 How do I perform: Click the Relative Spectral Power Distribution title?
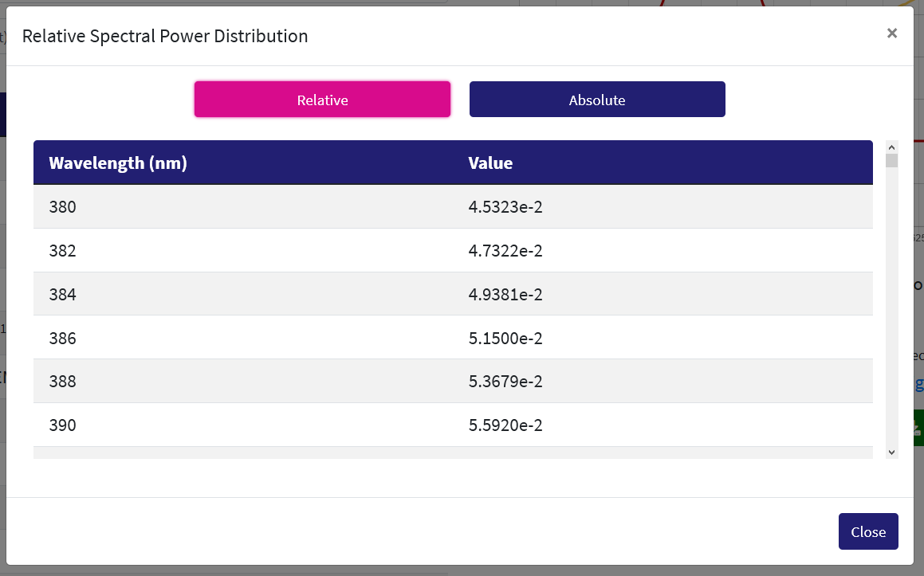(165, 36)
